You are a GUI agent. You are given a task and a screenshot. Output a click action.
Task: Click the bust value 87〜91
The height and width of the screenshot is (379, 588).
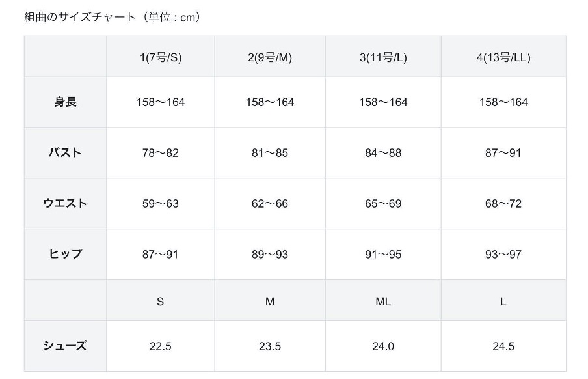[x=503, y=153]
